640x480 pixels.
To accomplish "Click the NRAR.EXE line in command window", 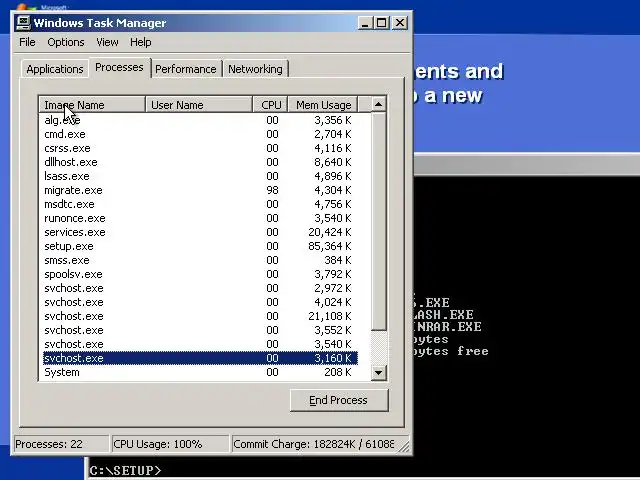I will [447, 327].
